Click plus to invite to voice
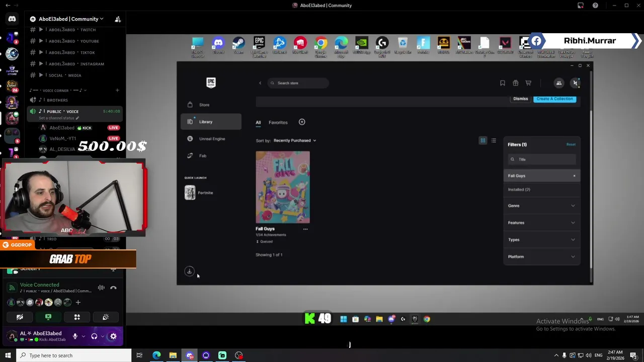The width and height of the screenshot is (644, 362). point(78,302)
